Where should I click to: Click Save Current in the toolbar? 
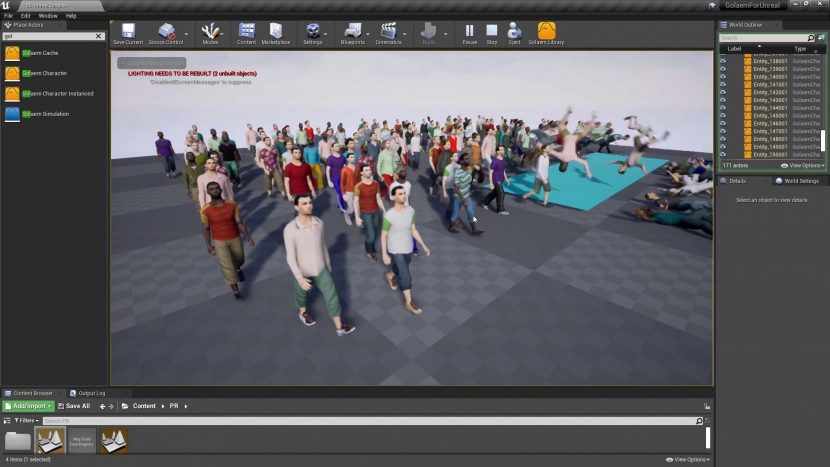point(128,34)
